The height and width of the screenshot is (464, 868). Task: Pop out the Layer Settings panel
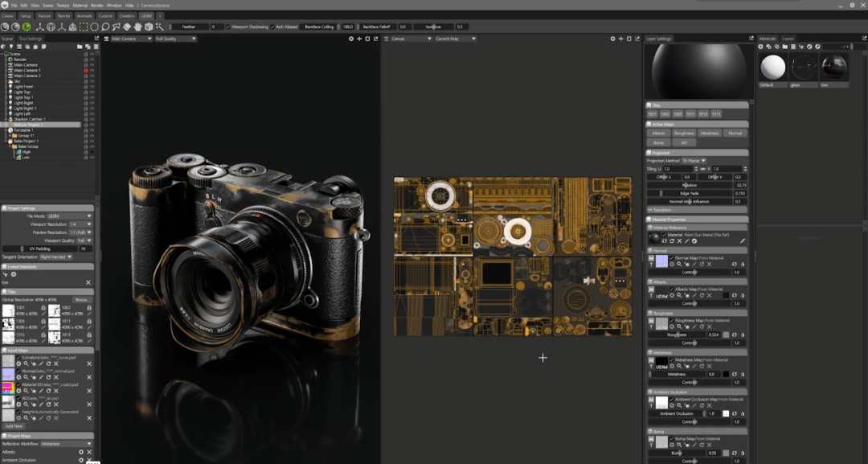pyautogui.click(x=751, y=39)
